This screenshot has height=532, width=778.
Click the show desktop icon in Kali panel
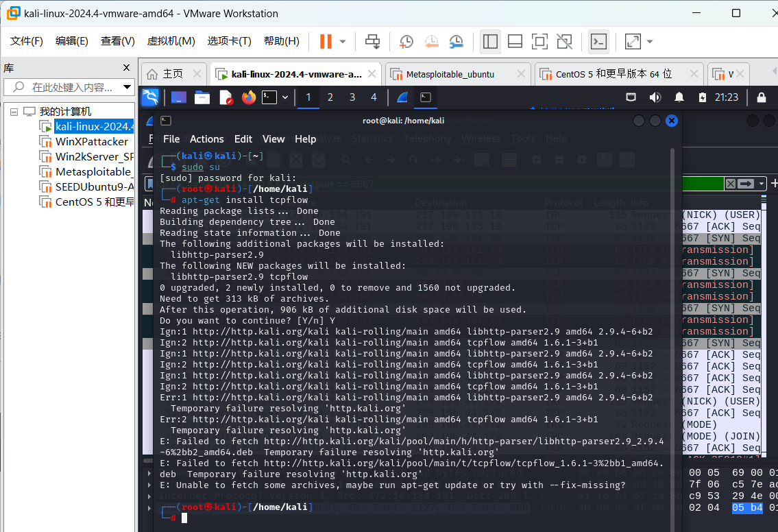click(179, 97)
